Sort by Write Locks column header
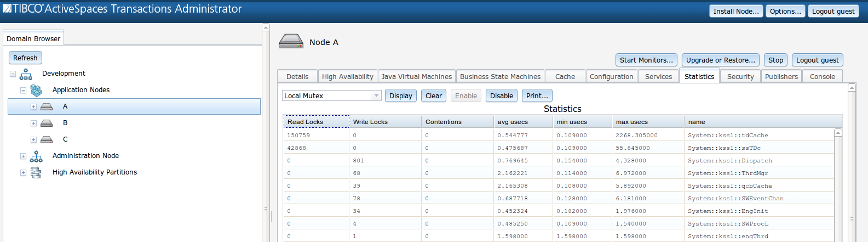The image size is (868, 242). [x=385, y=122]
